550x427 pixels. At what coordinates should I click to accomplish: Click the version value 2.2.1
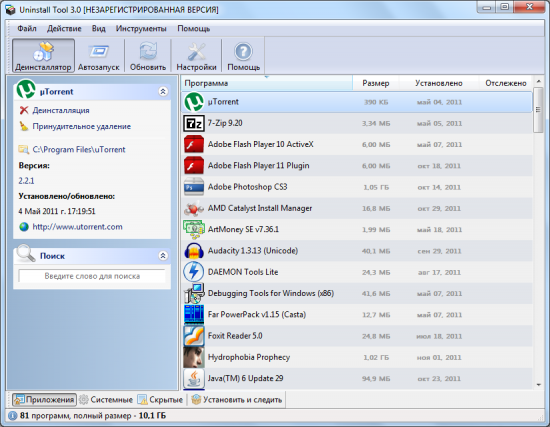click(26, 181)
